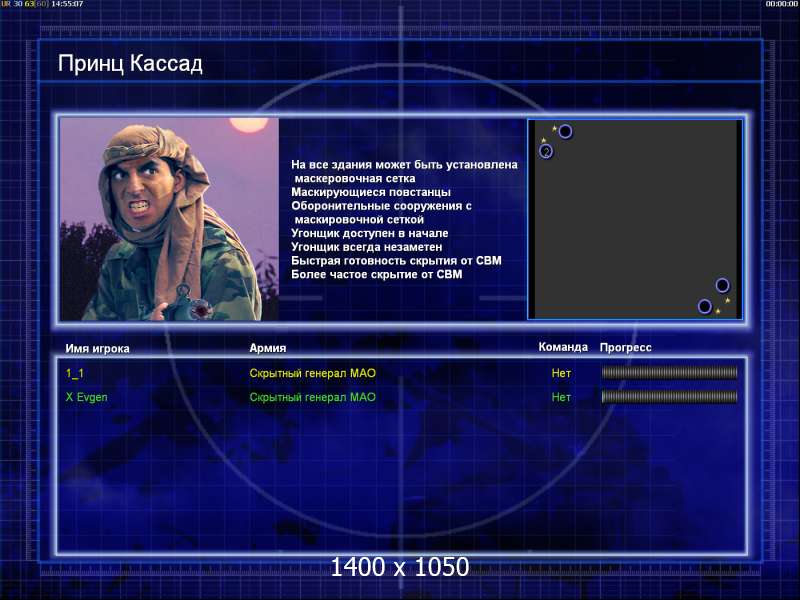800x600 pixels.
Task: Click the Prince Kassad general portrait
Action: pos(168,219)
